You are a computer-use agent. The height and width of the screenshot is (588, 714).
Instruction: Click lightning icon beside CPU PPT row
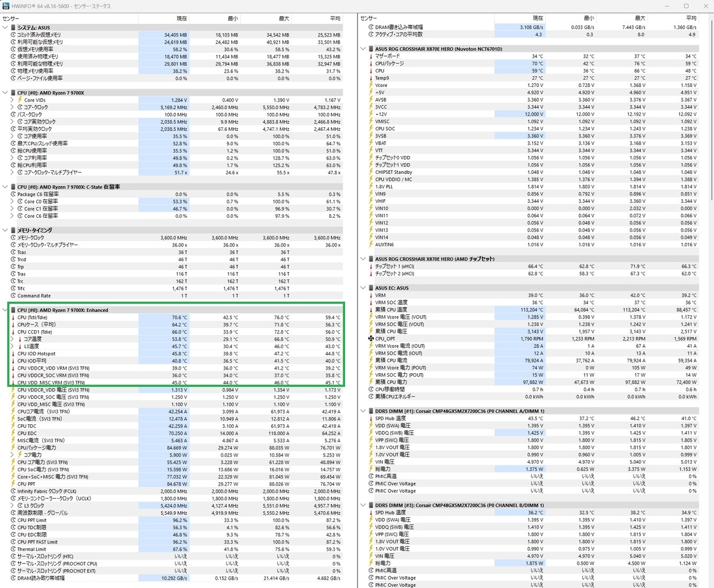click(x=13, y=484)
